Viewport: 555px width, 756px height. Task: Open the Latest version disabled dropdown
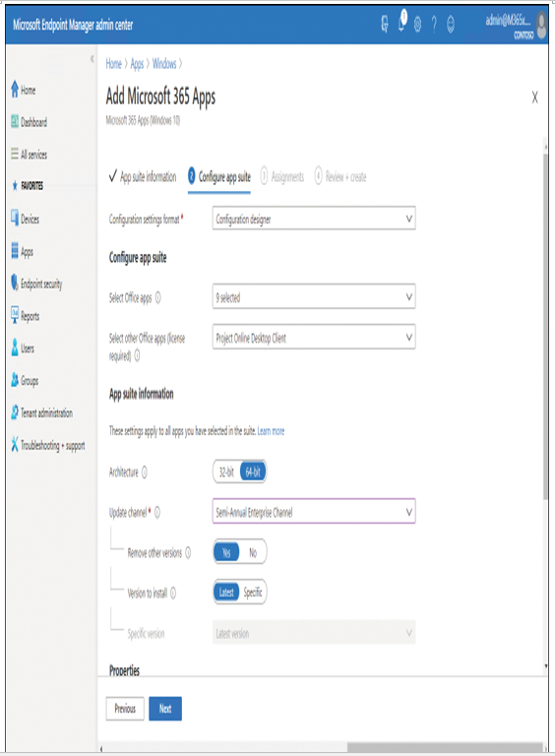tap(314, 633)
